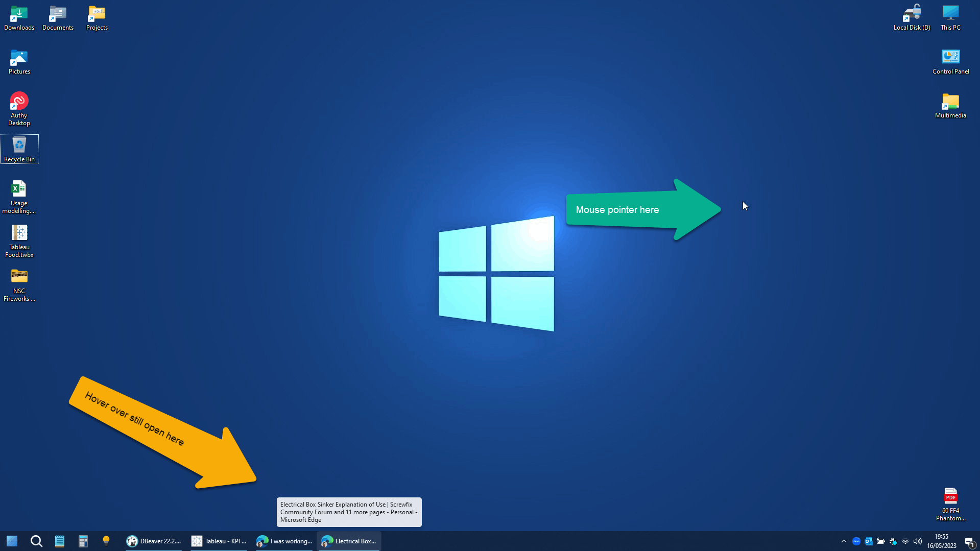Expand hidden system tray icons chevron
980x551 pixels.
point(844,541)
